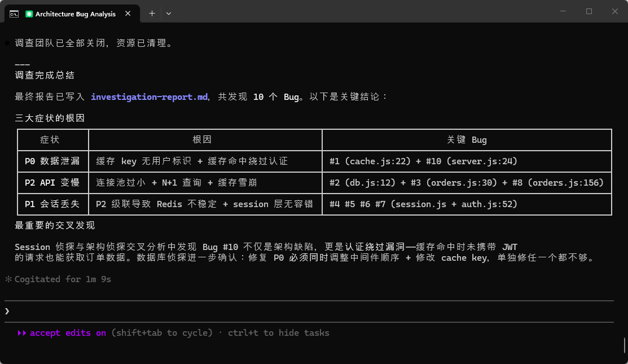Close the terminal window

click(614, 11)
